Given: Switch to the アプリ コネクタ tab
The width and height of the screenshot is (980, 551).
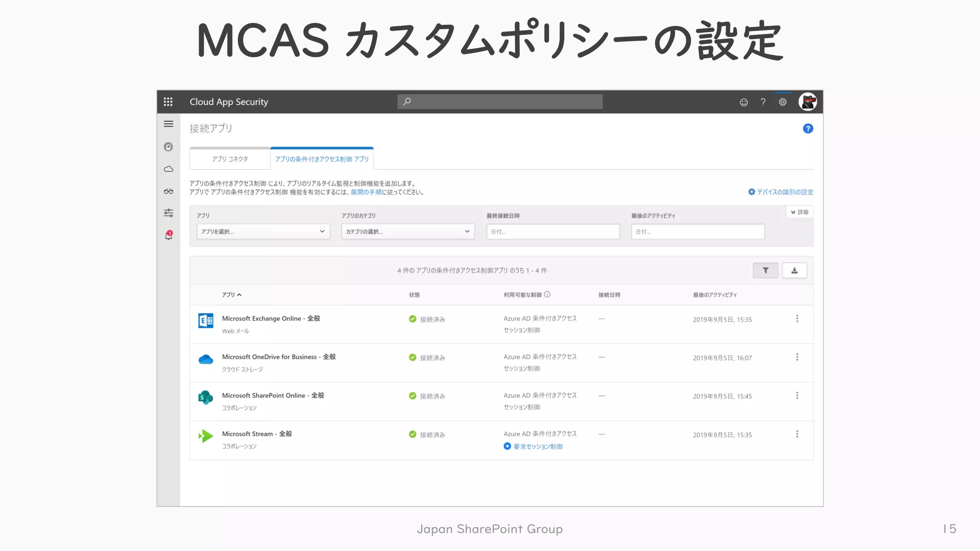Looking at the screenshot, I should (230, 159).
